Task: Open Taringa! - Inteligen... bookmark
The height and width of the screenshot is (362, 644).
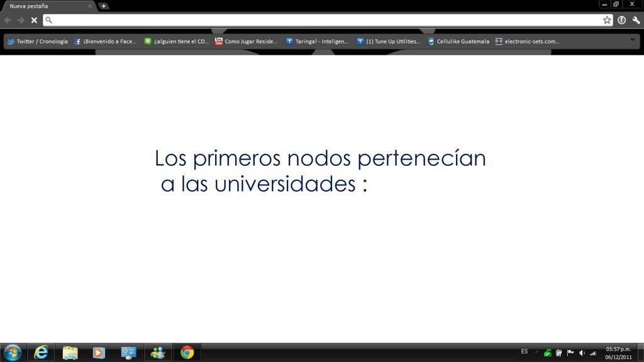Action: 318,41
